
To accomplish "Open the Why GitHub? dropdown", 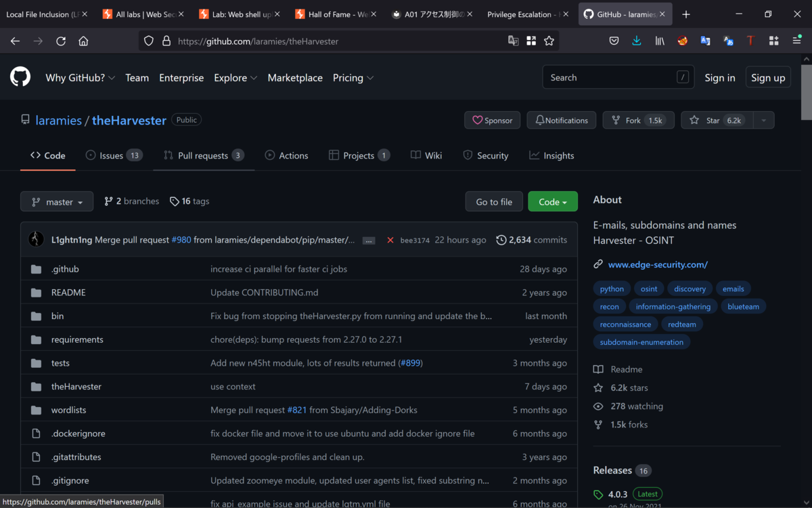I will pos(81,78).
